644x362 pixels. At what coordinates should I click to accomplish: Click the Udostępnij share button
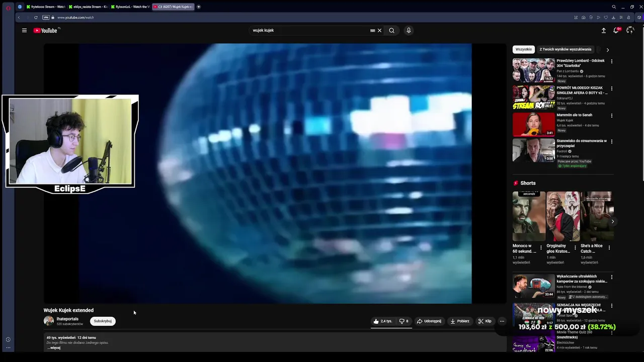pyautogui.click(x=429, y=321)
